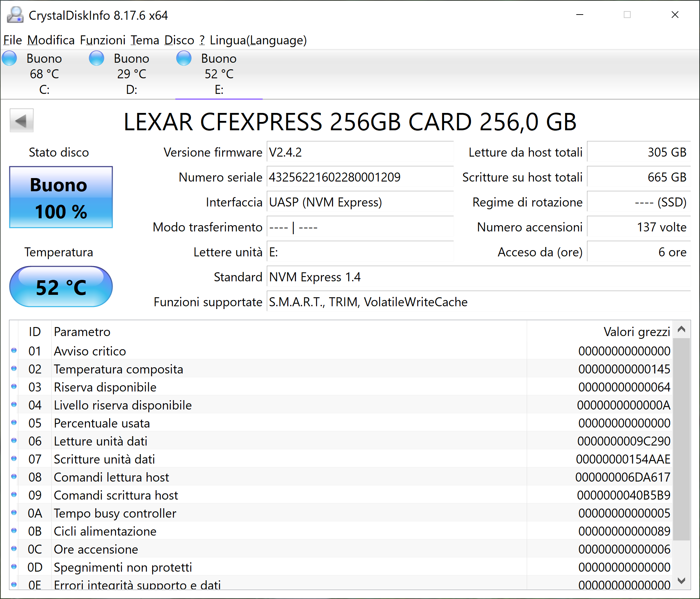Click status dot for Comandi lettura host row

pyautogui.click(x=14, y=477)
